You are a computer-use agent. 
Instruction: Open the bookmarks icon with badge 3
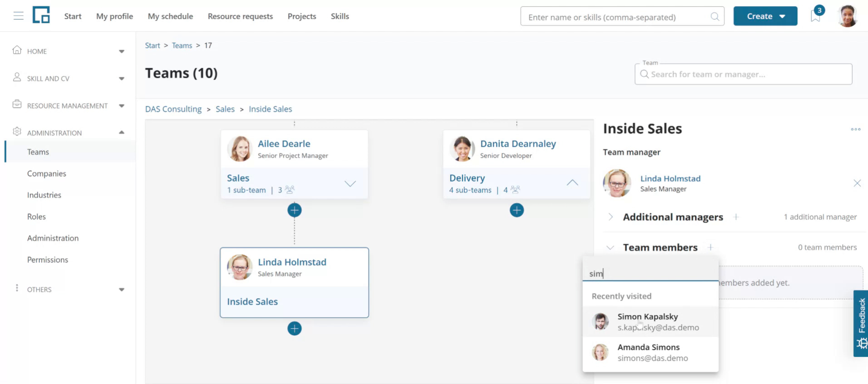point(816,16)
